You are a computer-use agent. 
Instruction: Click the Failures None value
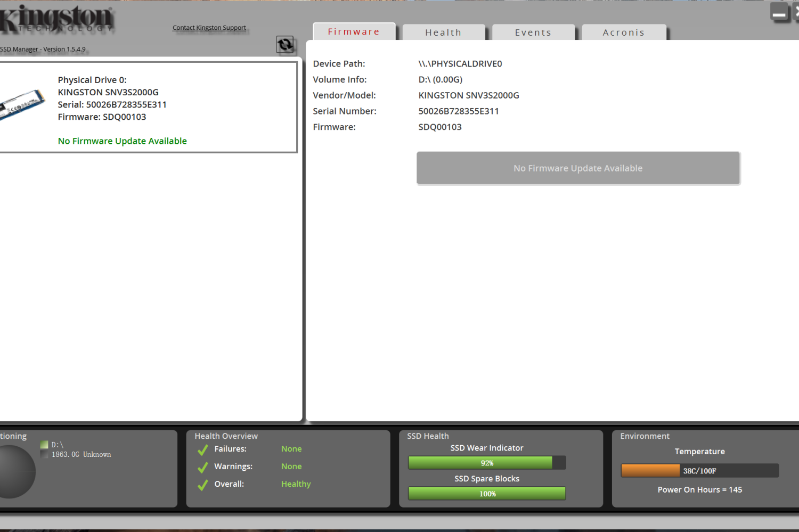pos(291,449)
